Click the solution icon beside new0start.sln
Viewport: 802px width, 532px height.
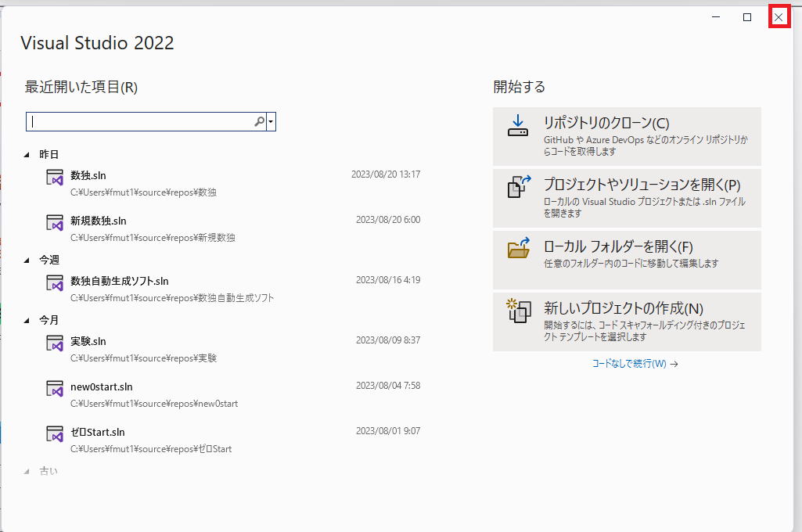pyautogui.click(x=55, y=389)
